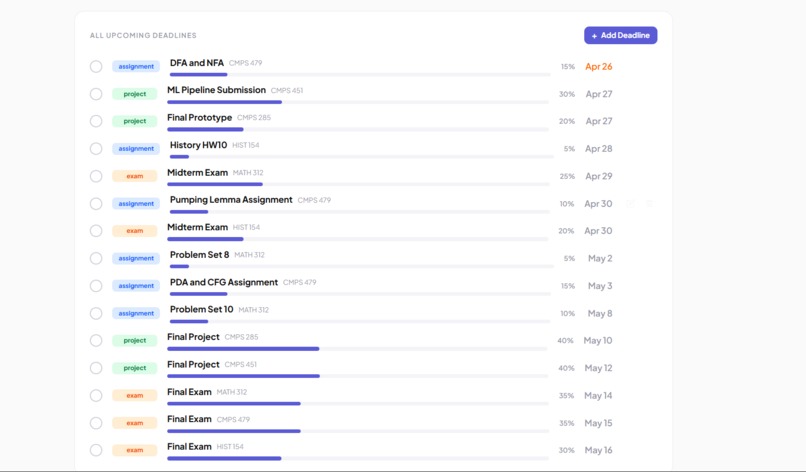Screen dimensions: 806x472
Task: Select Pumping Lemma Assignment title
Action: (231, 200)
